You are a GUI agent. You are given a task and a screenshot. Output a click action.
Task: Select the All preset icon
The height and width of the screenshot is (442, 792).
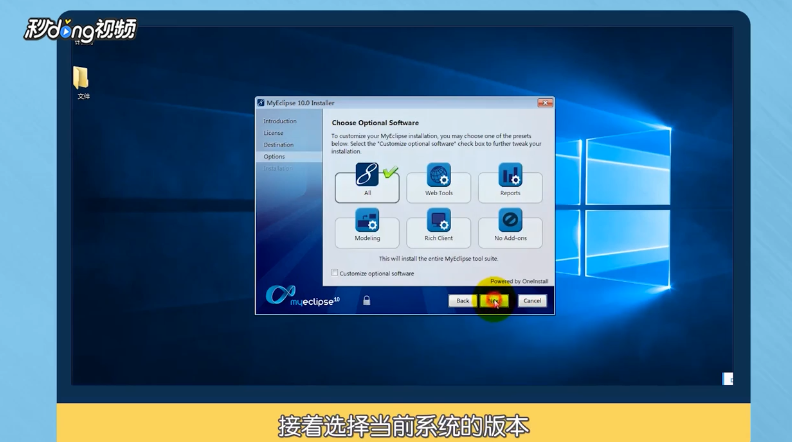pos(367,175)
